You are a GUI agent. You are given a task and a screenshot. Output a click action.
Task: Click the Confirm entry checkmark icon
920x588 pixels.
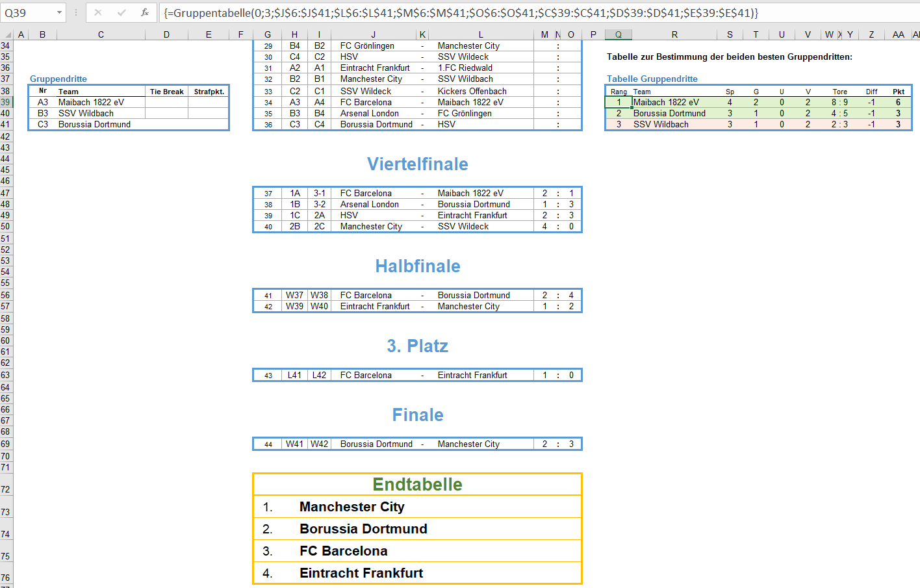coord(121,12)
